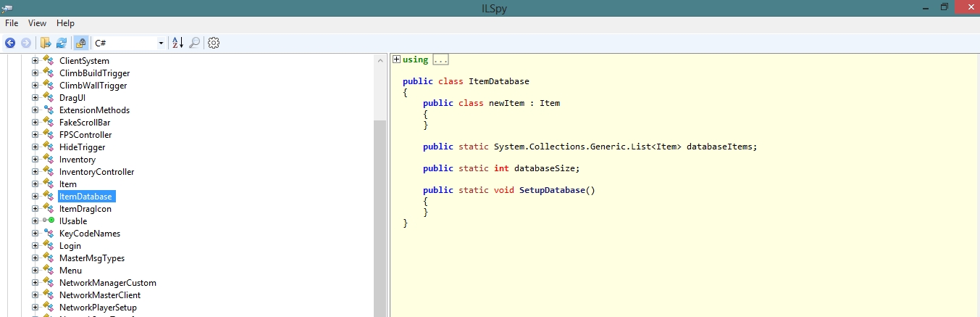This screenshot has width=980, height=317.
Task: Click the Back navigation arrow
Action: tap(10, 44)
